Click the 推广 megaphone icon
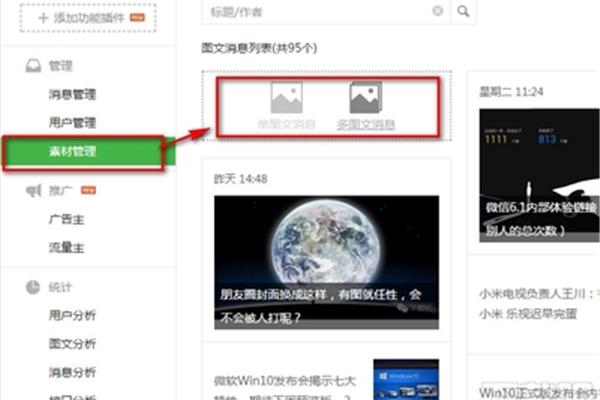Image resolution: width=600 pixels, height=400 pixels. coord(33,190)
